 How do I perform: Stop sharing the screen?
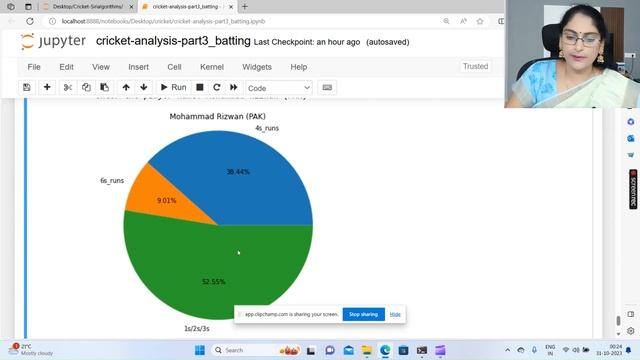(x=363, y=314)
